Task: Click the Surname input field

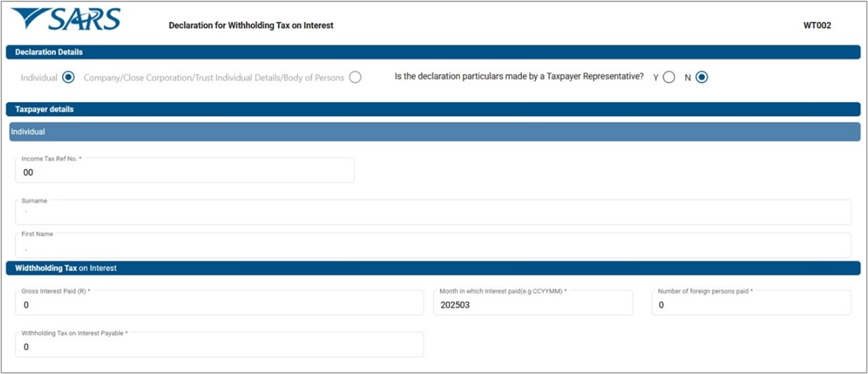Action: 433,212
